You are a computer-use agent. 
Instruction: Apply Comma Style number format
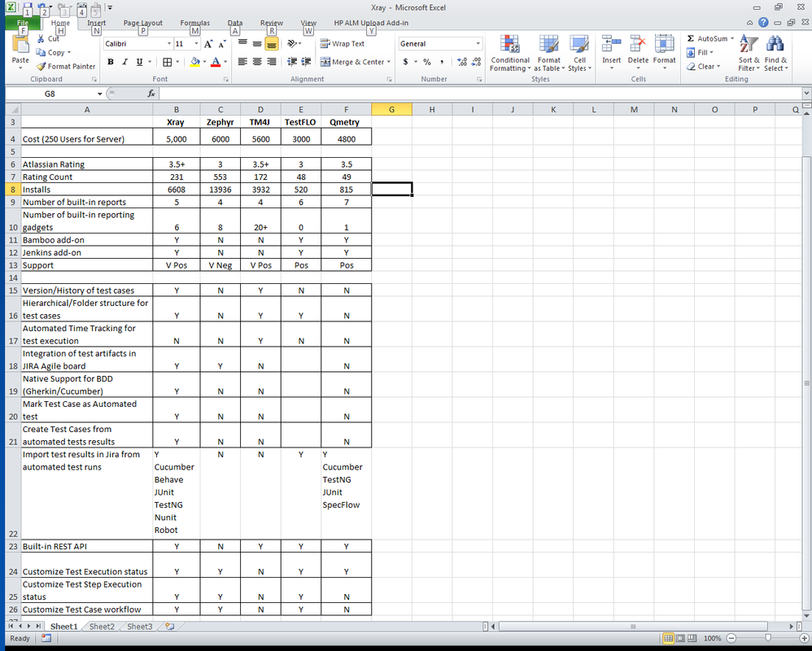(442, 62)
